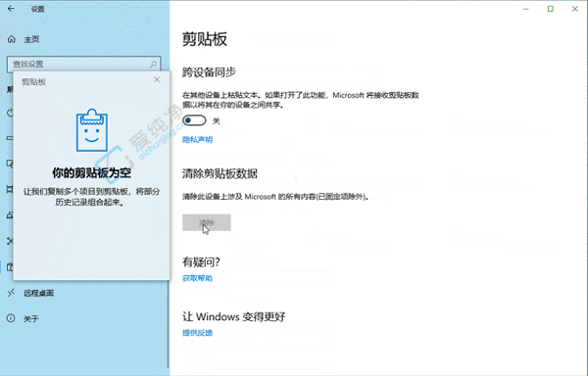Click the 有疑问? heading
Screen dimensions: 588x376
(201, 262)
